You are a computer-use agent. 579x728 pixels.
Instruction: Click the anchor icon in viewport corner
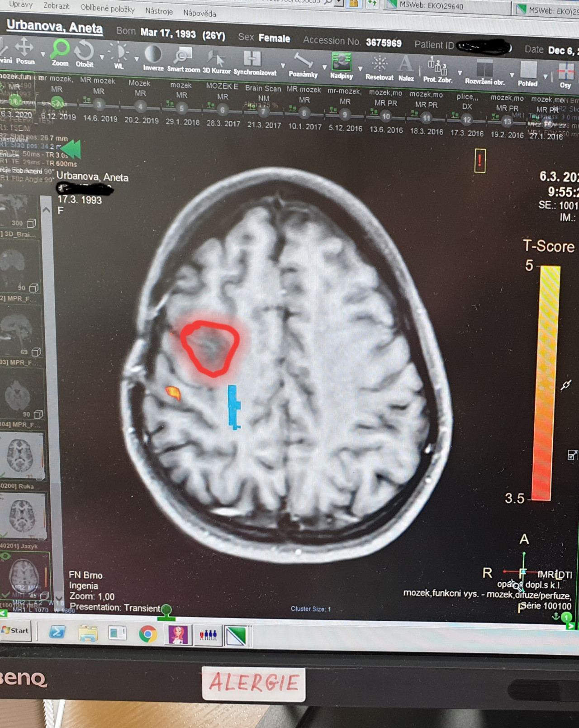(x=556, y=616)
